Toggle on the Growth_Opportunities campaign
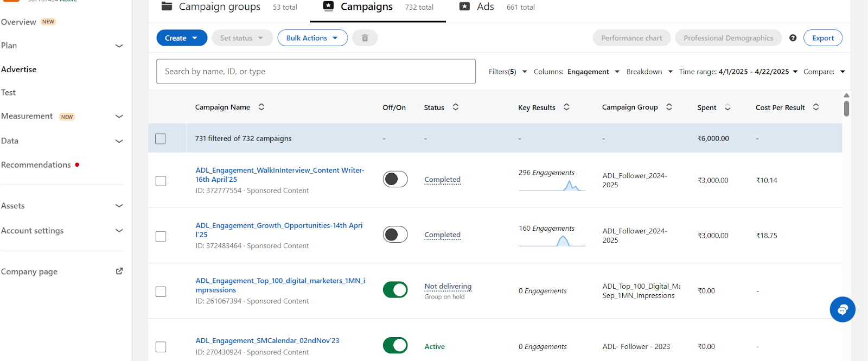 [395, 235]
